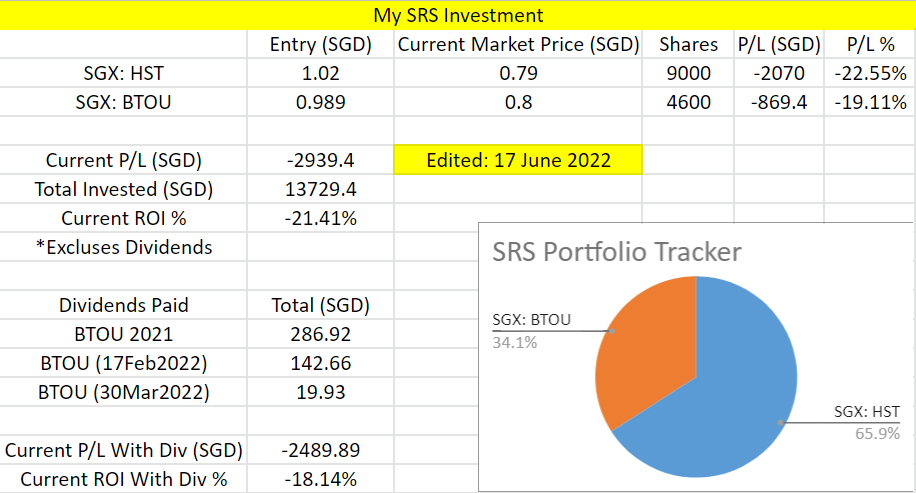916x493 pixels.
Task: Click the -22.55% P/L percentage cell
Action: [x=870, y=73]
